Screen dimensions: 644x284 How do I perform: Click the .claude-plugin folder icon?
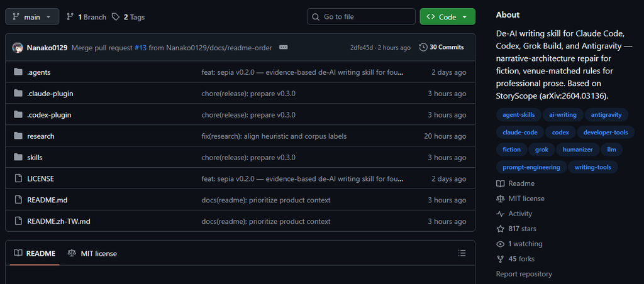[18, 94]
